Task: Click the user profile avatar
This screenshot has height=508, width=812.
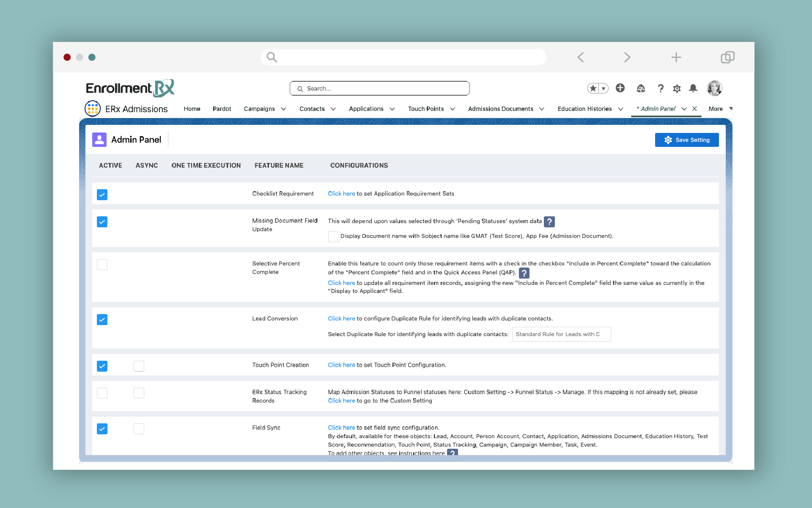Action: tap(714, 88)
